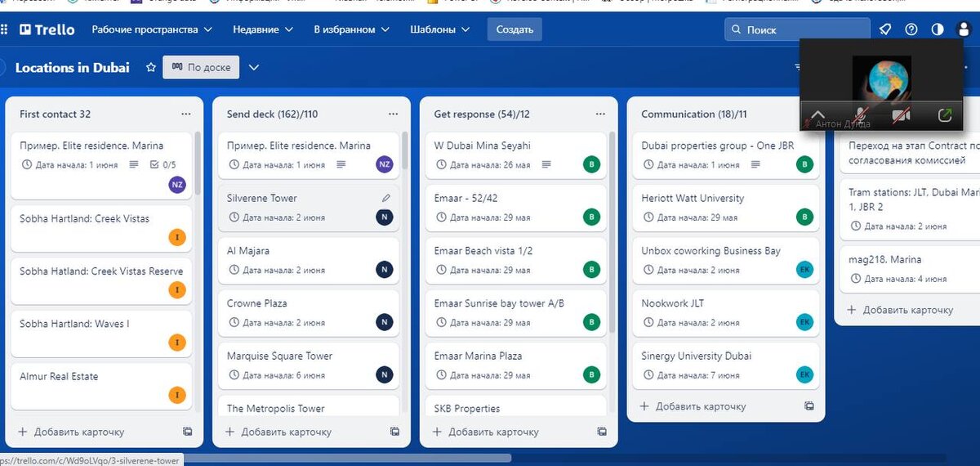Screen dimensions: 980x466
Task: Mute microphone in the video call overlay
Action: [860, 115]
